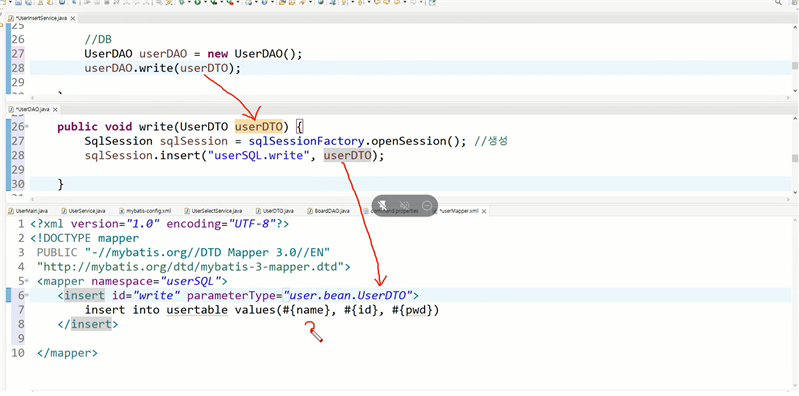Click the XML file icon on mybatis-config.xml tab
Screen dimensions: 799x396
(x=122, y=210)
